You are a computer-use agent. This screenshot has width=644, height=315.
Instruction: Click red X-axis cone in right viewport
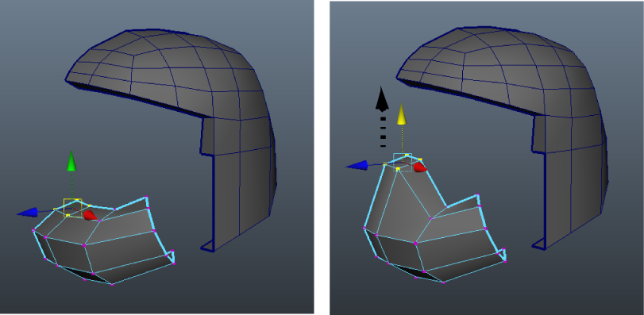pos(420,167)
